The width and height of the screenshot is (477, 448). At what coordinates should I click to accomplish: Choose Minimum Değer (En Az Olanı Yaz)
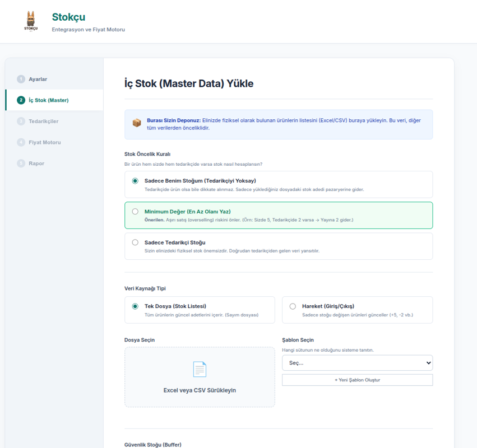coord(135,212)
